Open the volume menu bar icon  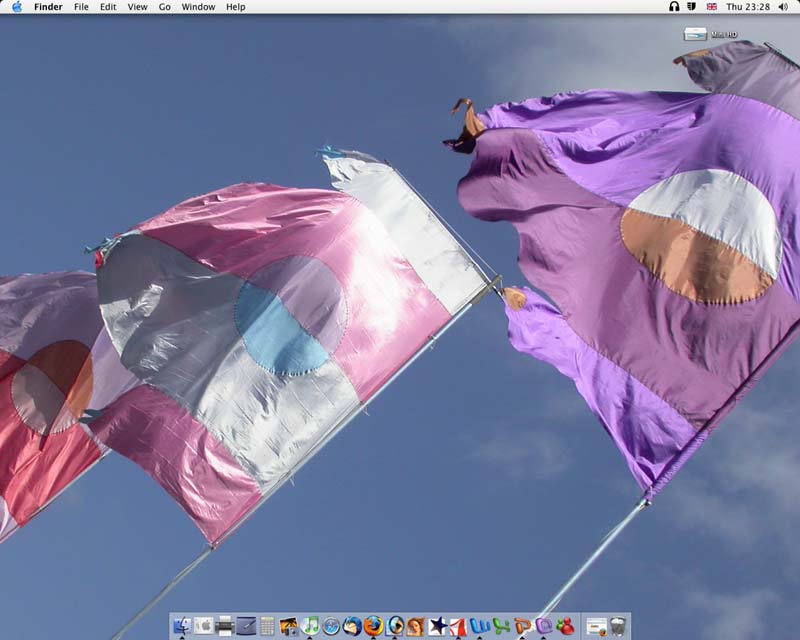click(x=783, y=7)
